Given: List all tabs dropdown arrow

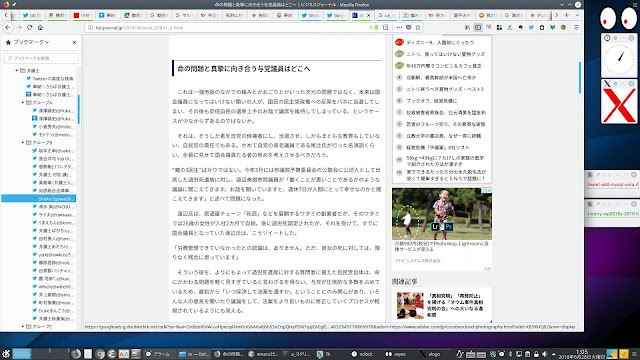Looking at the screenshot, I should [577, 15].
